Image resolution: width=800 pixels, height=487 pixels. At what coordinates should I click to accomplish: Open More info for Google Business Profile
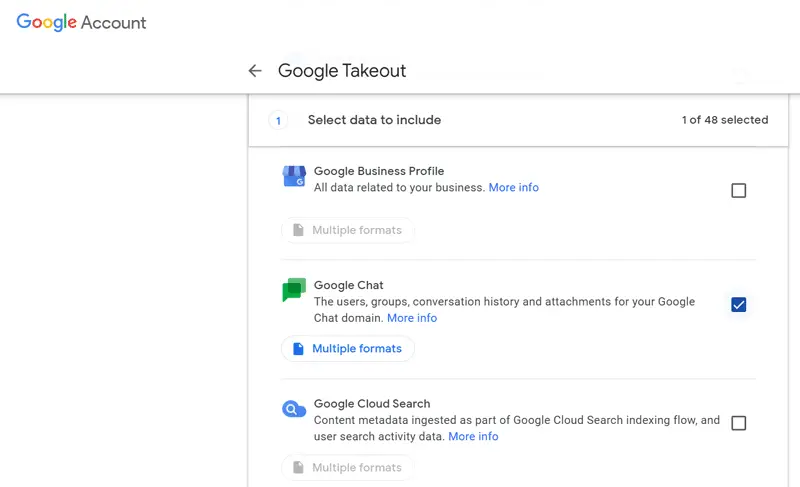513,187
